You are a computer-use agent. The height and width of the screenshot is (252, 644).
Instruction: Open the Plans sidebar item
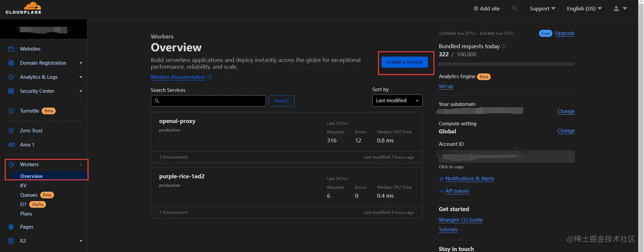tap(26, 214)
